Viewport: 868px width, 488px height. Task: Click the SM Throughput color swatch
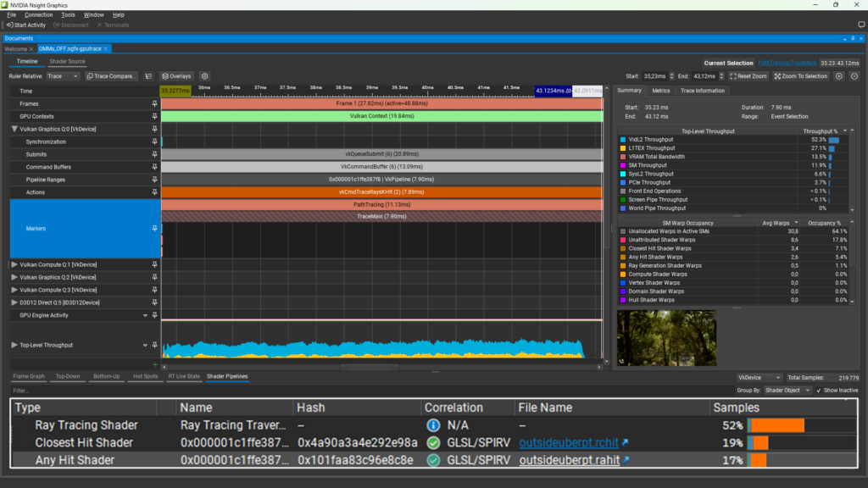(x=623, y=165)
